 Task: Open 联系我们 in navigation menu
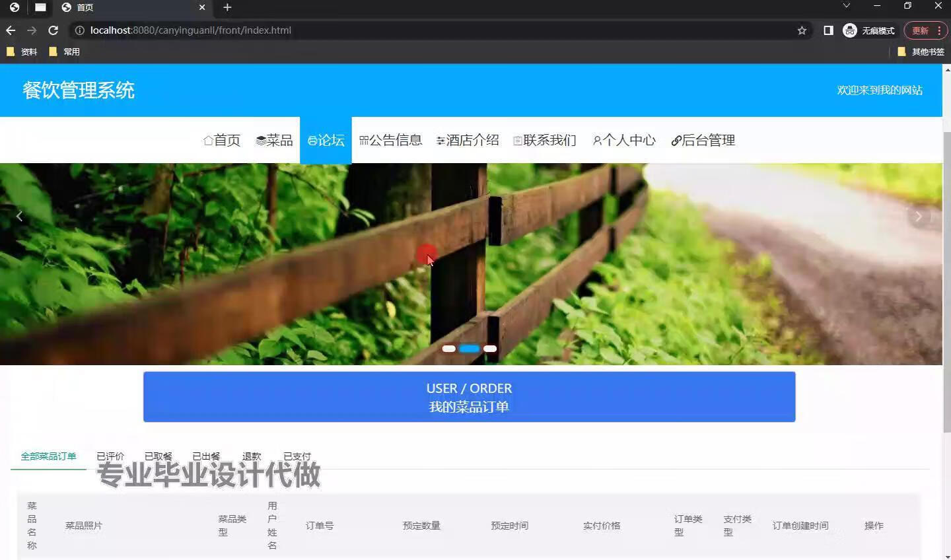point(545,140)
